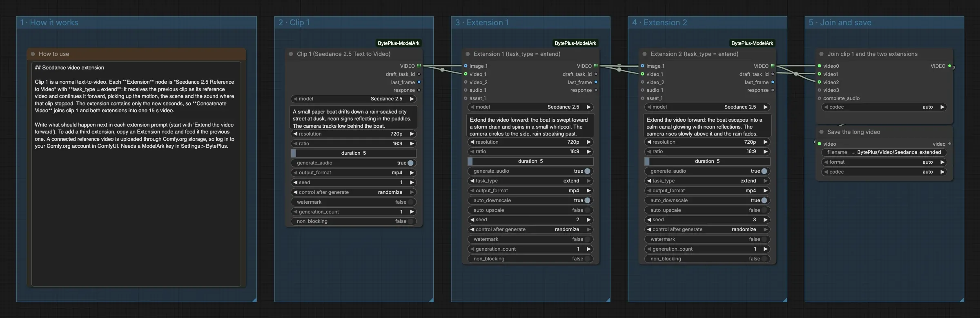
Task: Click video3 input socket on Join node
Action: [x=819, y=90]
